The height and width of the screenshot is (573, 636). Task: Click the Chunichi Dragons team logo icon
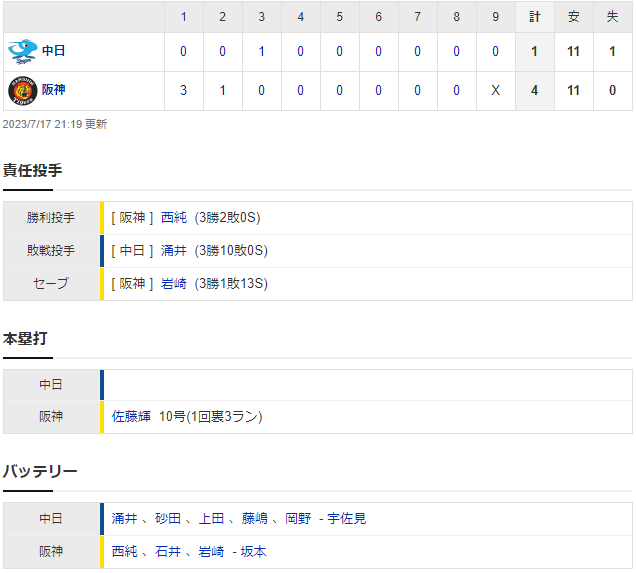pos(22,51)
